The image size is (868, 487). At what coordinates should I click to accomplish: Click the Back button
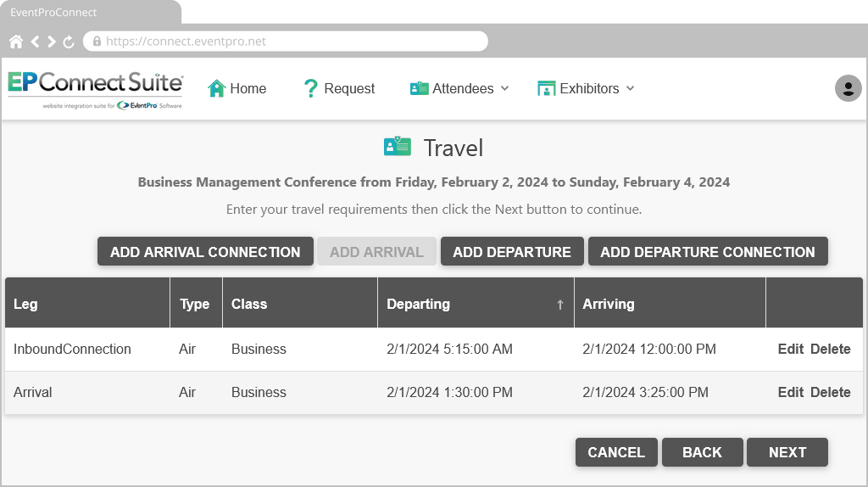pos(702,452)
